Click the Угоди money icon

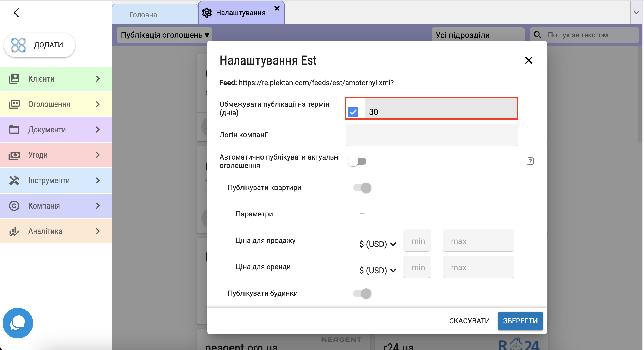click(14, 155)
